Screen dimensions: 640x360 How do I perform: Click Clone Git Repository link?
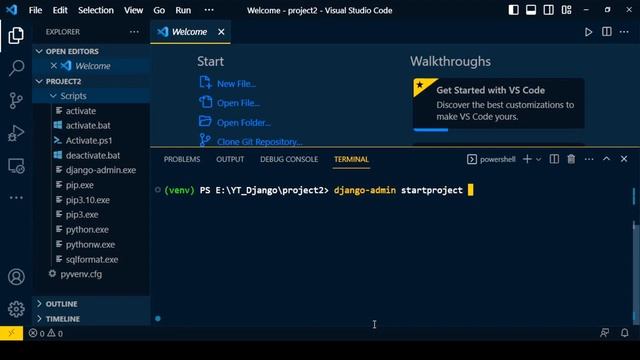[260, 142]
